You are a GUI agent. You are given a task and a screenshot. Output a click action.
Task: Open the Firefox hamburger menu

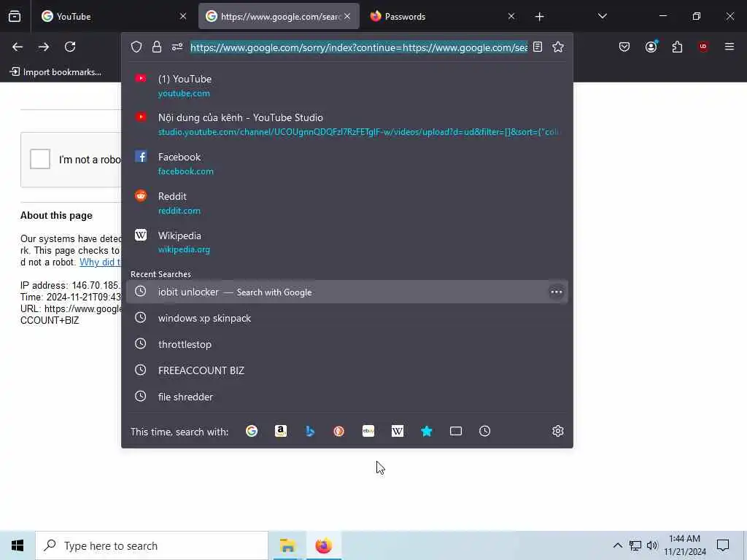pyautogui.click(x=729, y=47)
